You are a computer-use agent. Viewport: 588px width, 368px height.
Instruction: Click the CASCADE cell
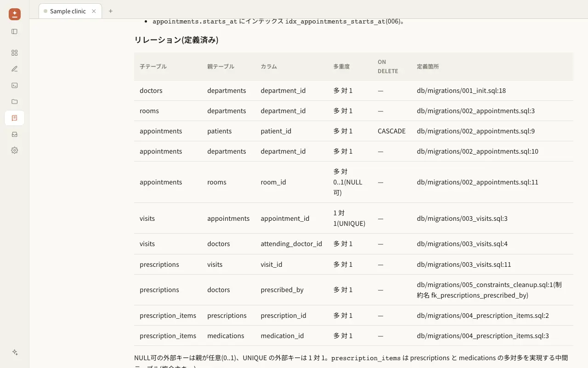coord(391,131)
